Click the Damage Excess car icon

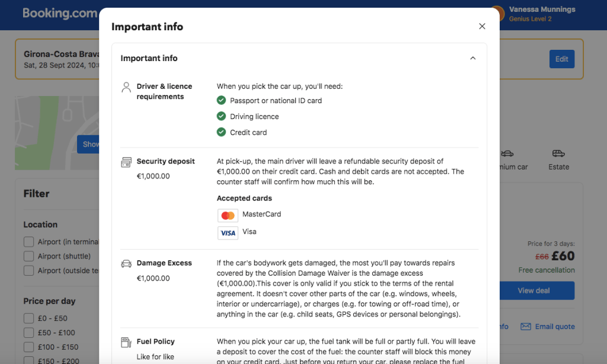[x=126, y=263]
